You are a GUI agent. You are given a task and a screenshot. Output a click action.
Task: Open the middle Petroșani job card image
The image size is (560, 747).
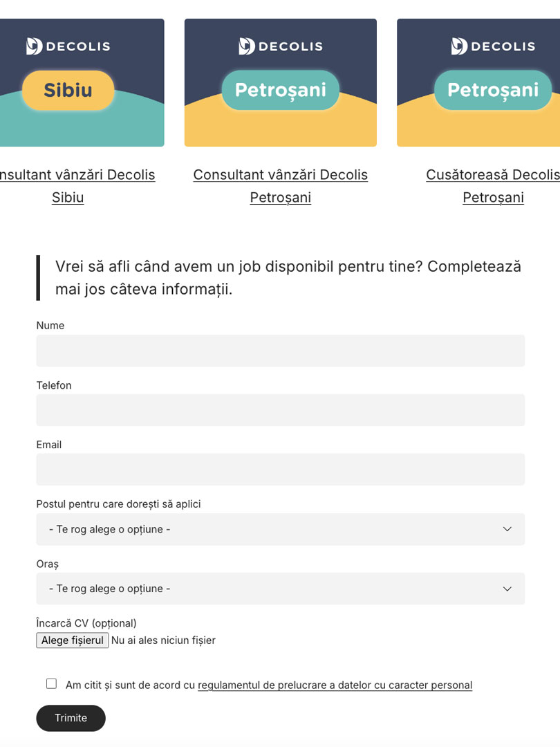281,82
